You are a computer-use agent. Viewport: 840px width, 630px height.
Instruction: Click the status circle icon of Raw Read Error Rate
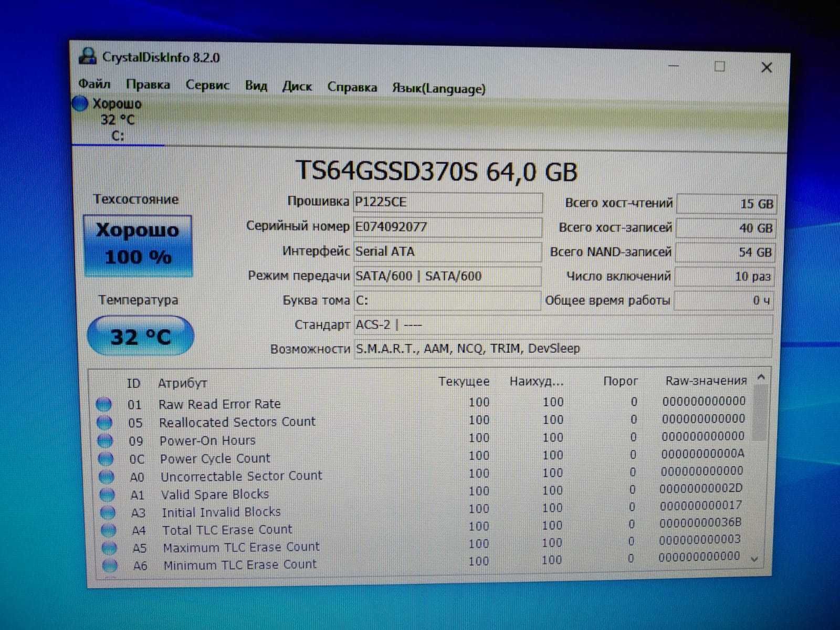104,404
